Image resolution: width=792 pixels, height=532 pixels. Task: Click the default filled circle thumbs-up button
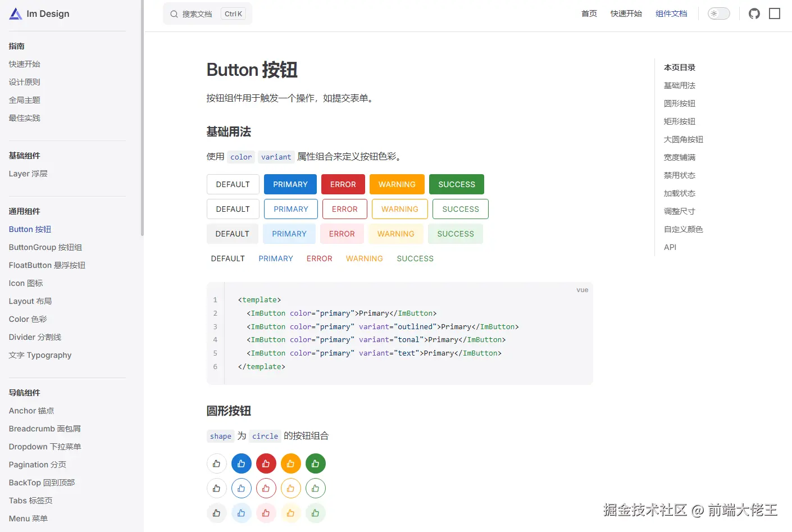217,463
